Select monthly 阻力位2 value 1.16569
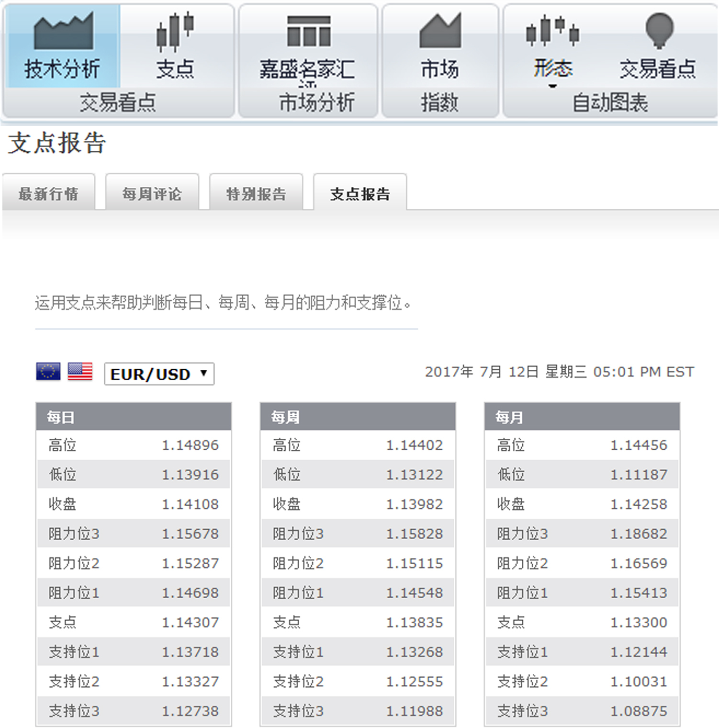 coord(639,563)
